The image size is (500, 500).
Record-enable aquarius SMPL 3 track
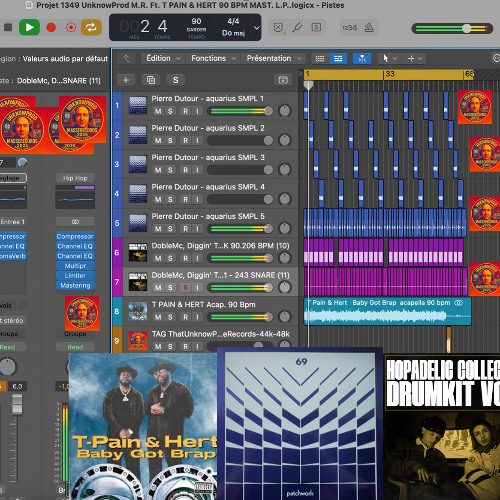(185, 170)
